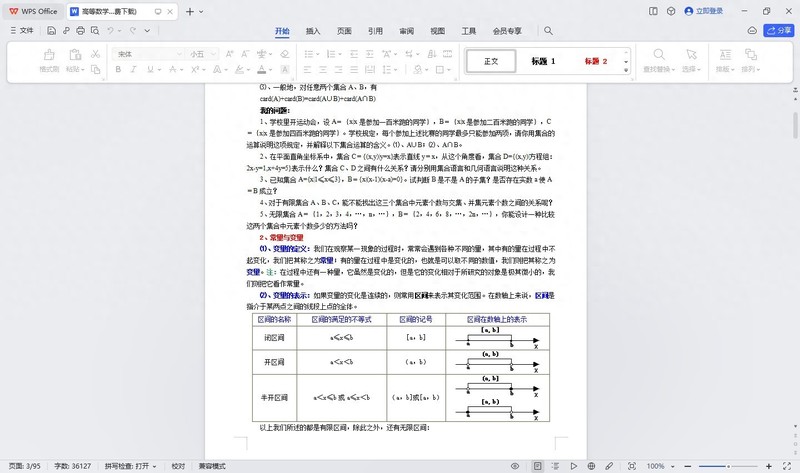Click the split window layout icon in title bar
This screenshot has width=800, height=473.
[653, 11]
